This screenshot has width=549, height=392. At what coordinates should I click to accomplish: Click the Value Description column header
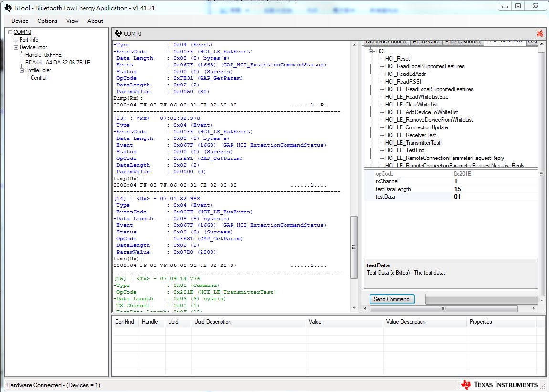(425, 322)
